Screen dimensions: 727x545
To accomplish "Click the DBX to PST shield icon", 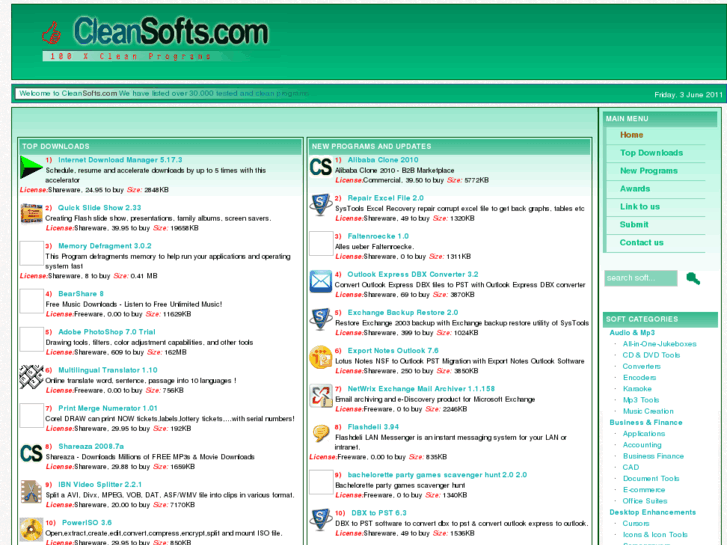I will [x=321, y=519].
